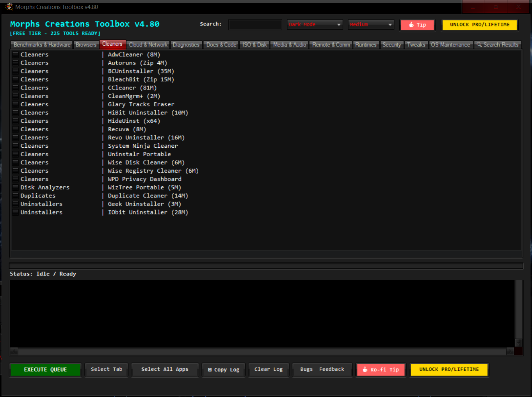Click the Morphs Creations Toolbox v4.80 heading

pos(85,24)
